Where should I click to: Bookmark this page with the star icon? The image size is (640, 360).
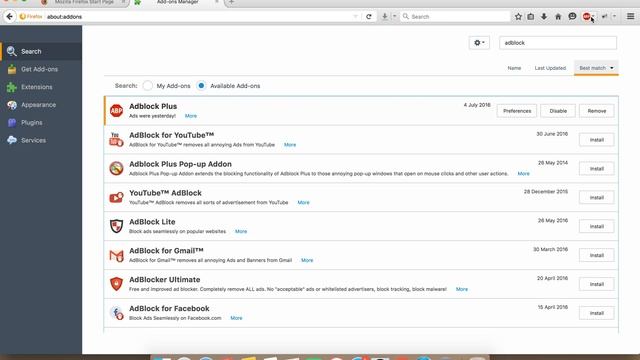tap(518, 17)
